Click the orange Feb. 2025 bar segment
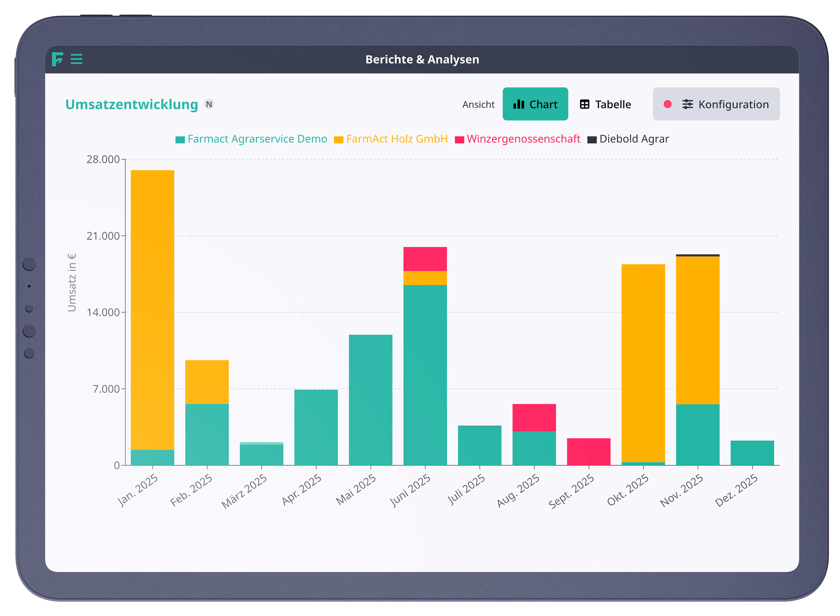 pos(207,382)
